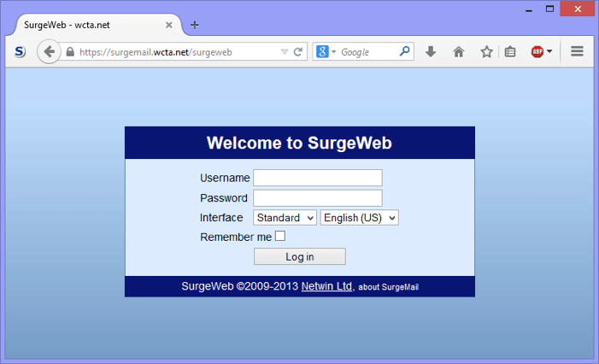599x364 pixels.
Task: Maximize the browser window
Action: point(549,9)
